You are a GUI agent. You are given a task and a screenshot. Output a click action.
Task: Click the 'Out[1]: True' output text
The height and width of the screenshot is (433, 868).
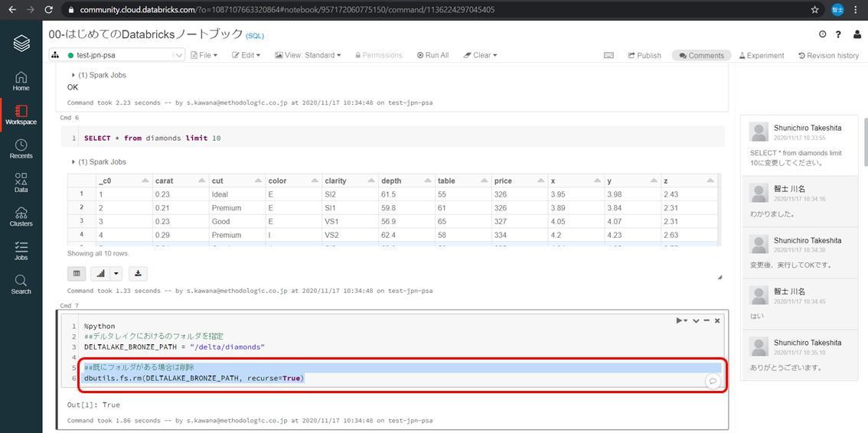[93, 405]
